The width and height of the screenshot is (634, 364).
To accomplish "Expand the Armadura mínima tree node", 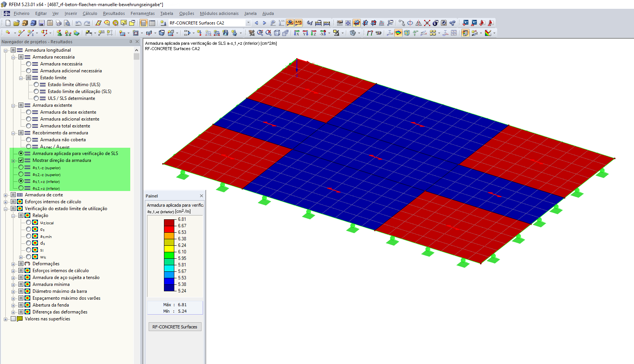I will [13, 284].
